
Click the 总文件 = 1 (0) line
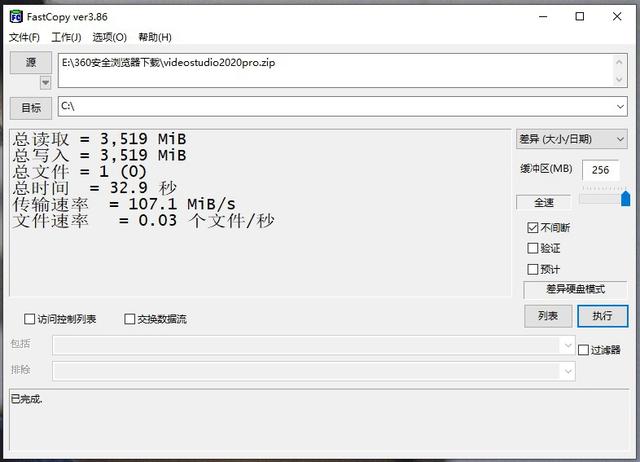79,171
